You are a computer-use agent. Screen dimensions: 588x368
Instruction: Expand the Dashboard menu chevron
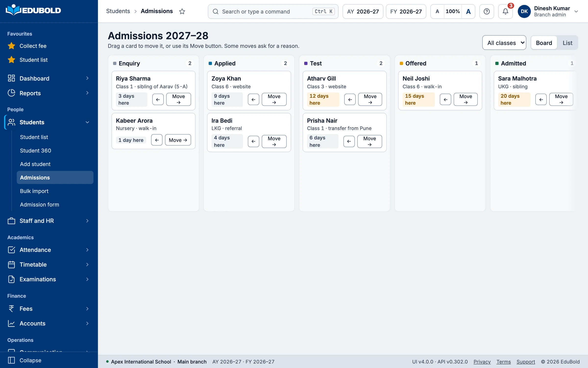pos(87,78)
